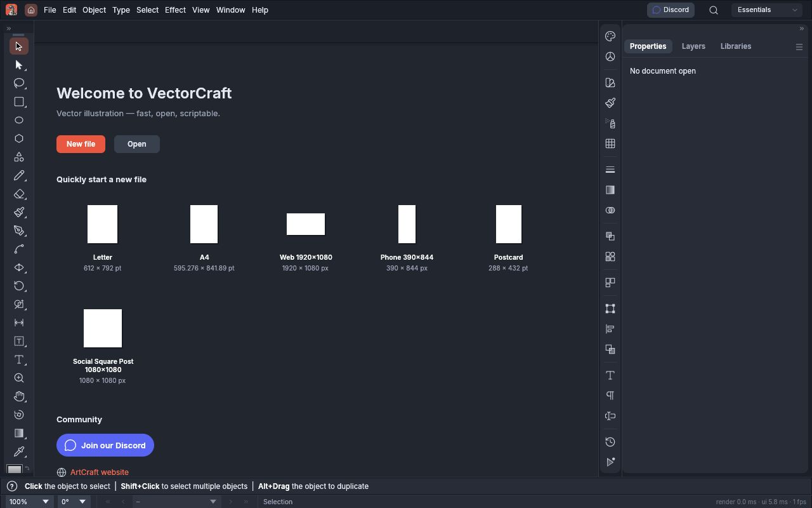Select the Lasso tool

click(x=18, y=83)
